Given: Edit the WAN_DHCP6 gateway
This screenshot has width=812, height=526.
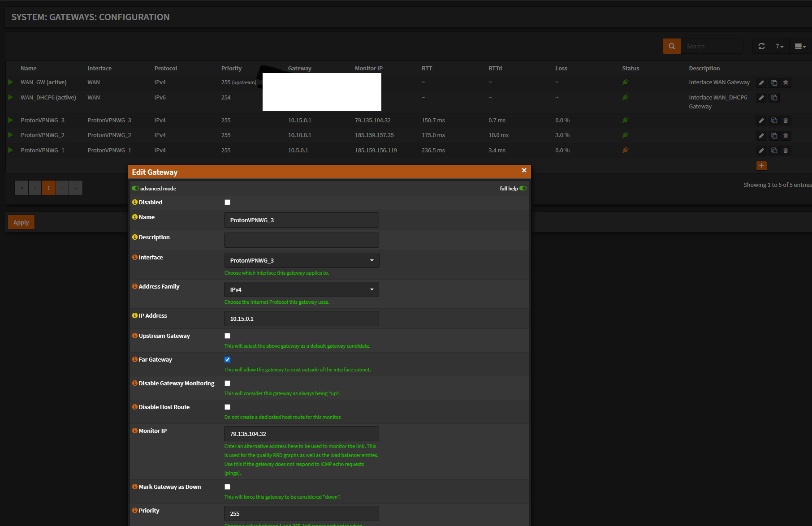Looking at the screenshot, I should pos(761,98).
